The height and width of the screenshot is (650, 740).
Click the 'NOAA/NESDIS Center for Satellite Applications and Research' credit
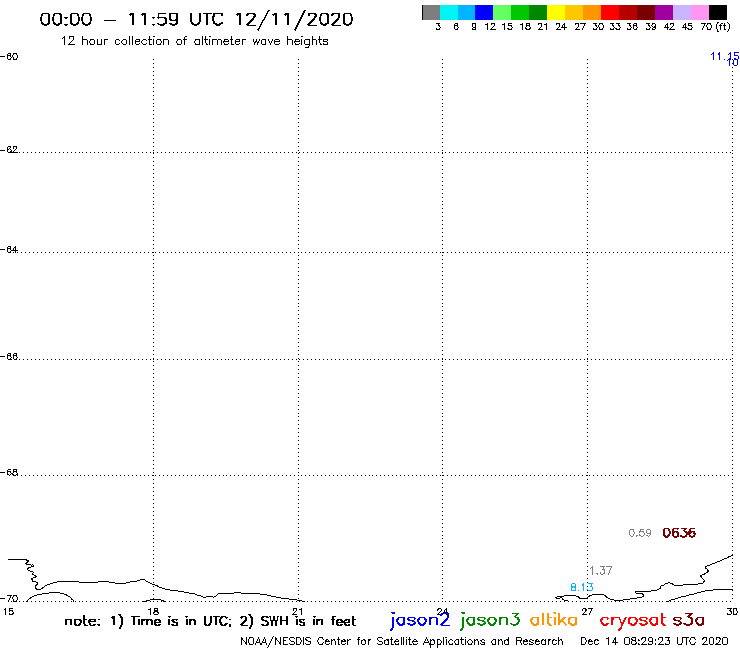pos(402,642)
